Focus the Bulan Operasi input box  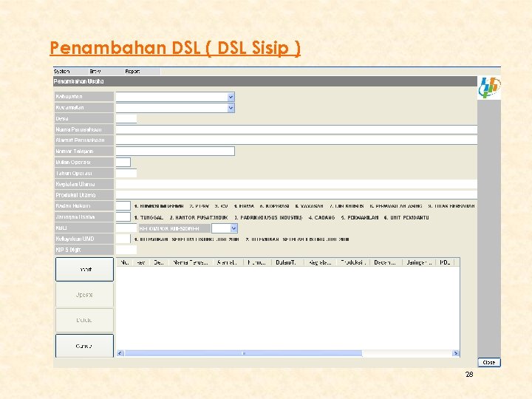click(123, 162)
